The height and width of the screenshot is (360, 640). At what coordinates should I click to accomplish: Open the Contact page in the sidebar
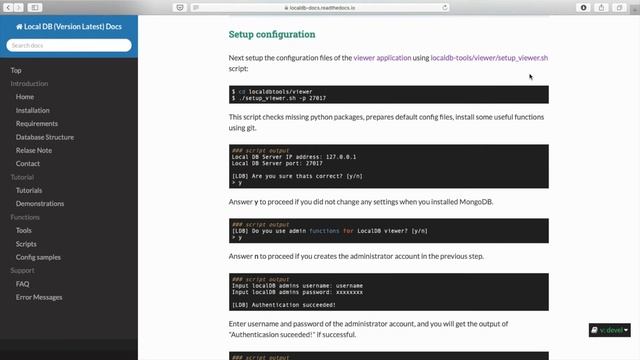[28, 164]
